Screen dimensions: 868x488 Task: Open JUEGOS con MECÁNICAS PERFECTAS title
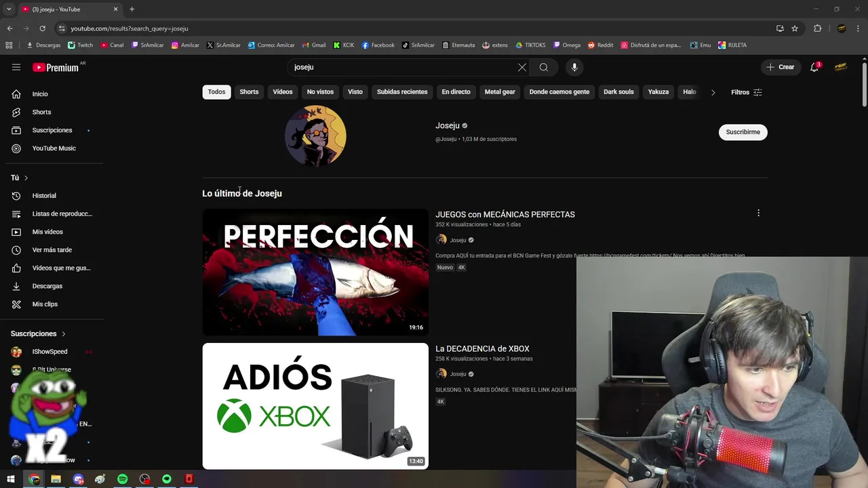(505, 214)
